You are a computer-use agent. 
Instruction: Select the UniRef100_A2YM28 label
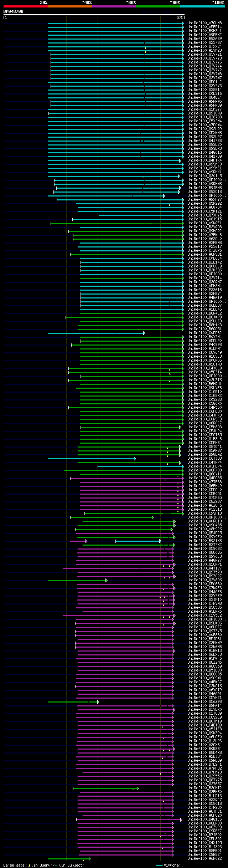204,51
